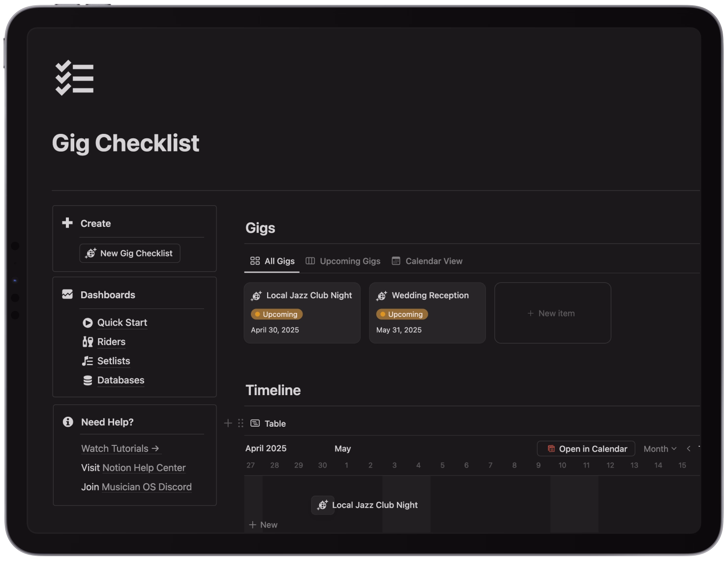This screenshot has width=728, height=561.
Task: Click the Gig Checklist page title
Action: (x=125, y=143)
